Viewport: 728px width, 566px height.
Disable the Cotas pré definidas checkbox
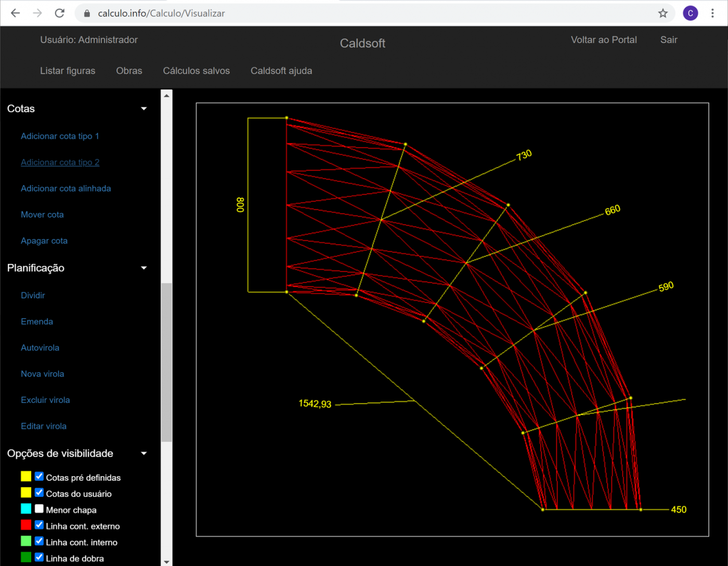coord(39,477)
